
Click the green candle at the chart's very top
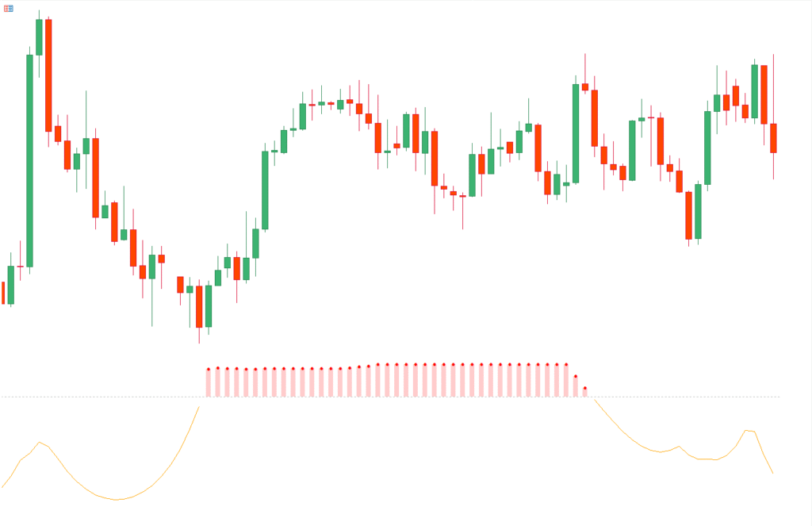(x=39, y=37)
